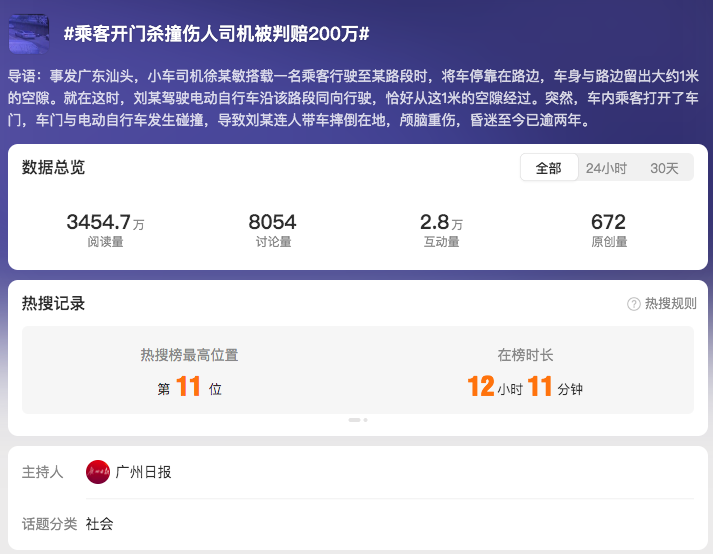
Task: Tap the active carousel page indicator bar
Action: click(354, 420)
